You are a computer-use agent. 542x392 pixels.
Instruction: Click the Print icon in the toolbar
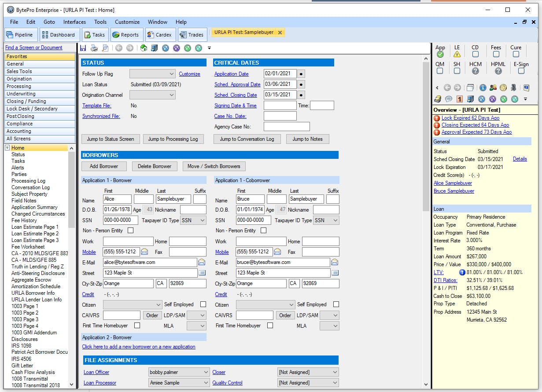tap(94, 48)
